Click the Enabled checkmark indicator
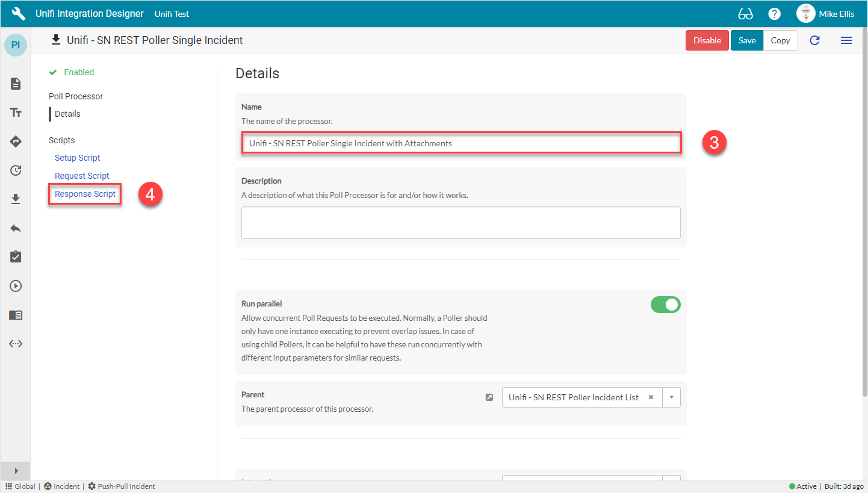This screenshot has width=868, height=493. coord(53,72)
